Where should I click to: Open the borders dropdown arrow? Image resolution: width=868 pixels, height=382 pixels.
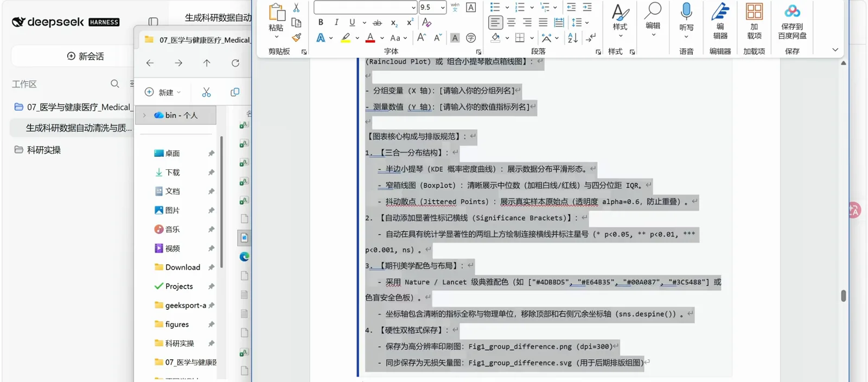(x=532, y=38)
